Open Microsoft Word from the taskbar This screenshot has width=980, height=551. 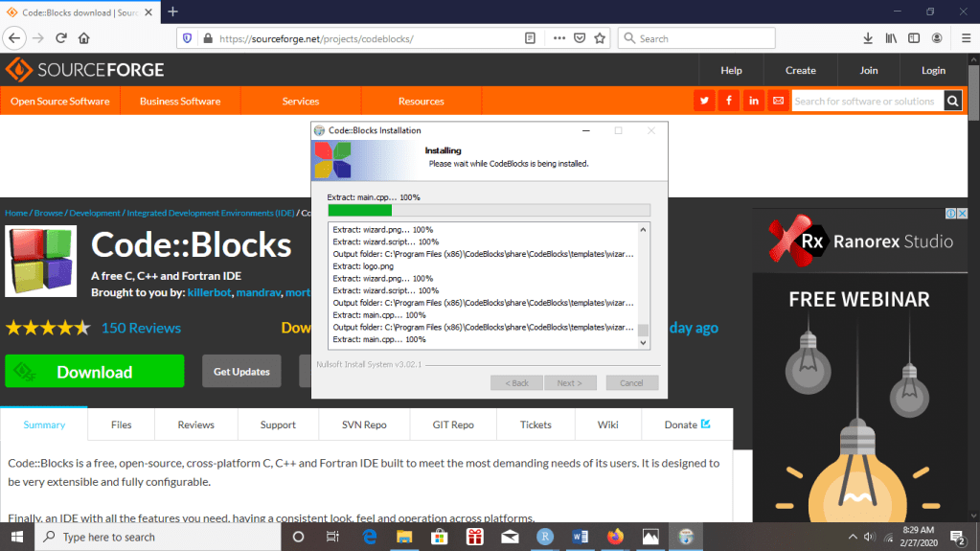click(581, 537)
